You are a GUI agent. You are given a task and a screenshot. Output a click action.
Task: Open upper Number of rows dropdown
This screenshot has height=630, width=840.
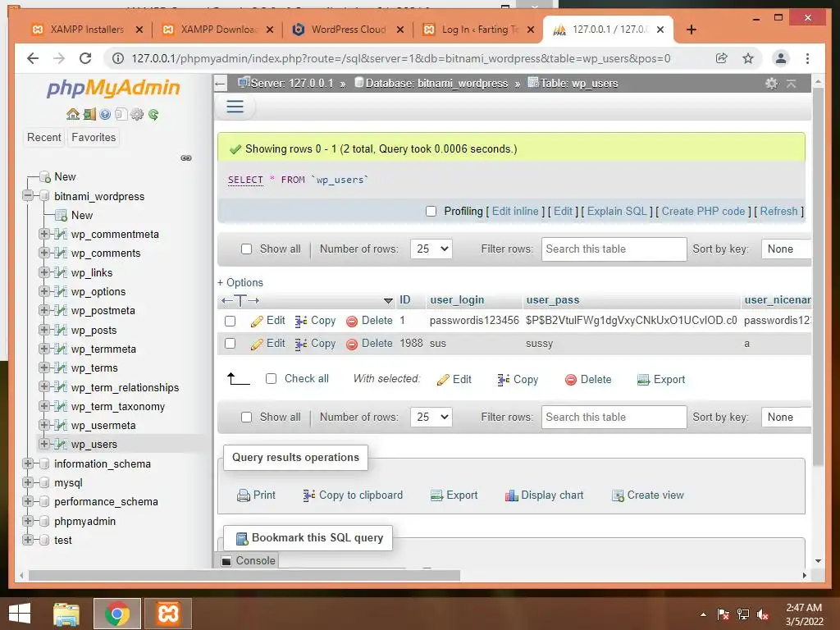click(x=431, y=249)
